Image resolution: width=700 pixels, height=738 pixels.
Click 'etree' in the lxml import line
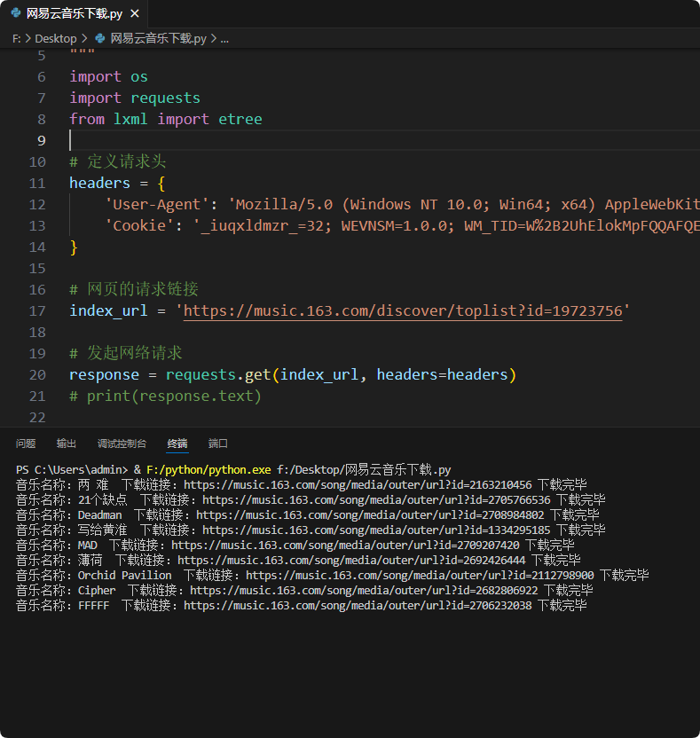(x=240, y=119)
